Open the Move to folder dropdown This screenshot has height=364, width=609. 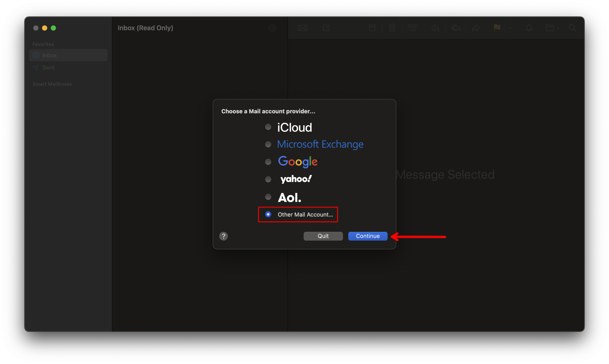tap(553, 28)
